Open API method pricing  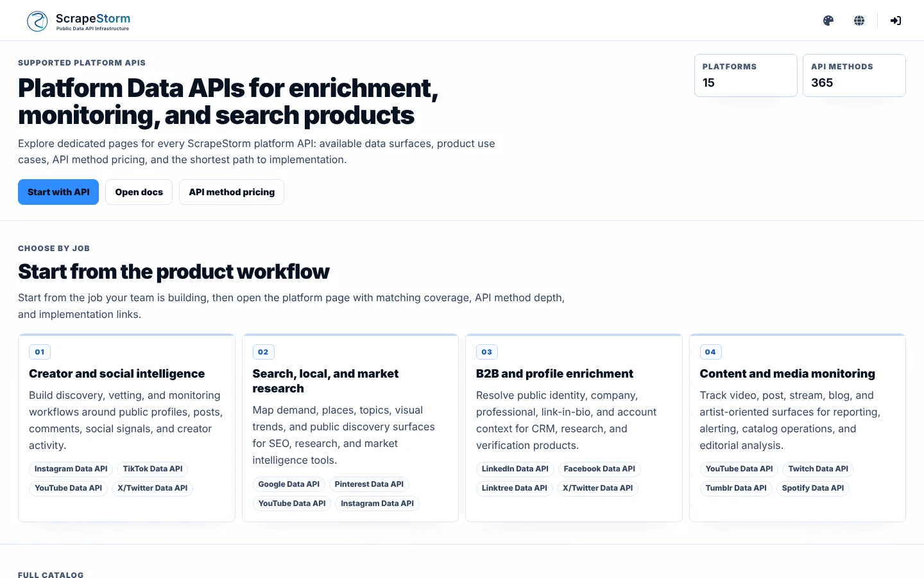coord(232,192)
